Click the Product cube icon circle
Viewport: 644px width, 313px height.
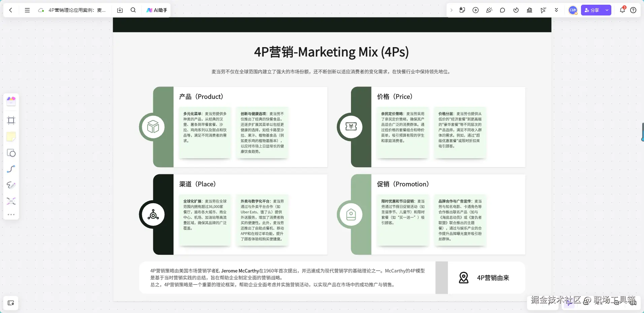click(x=153, y=127)
